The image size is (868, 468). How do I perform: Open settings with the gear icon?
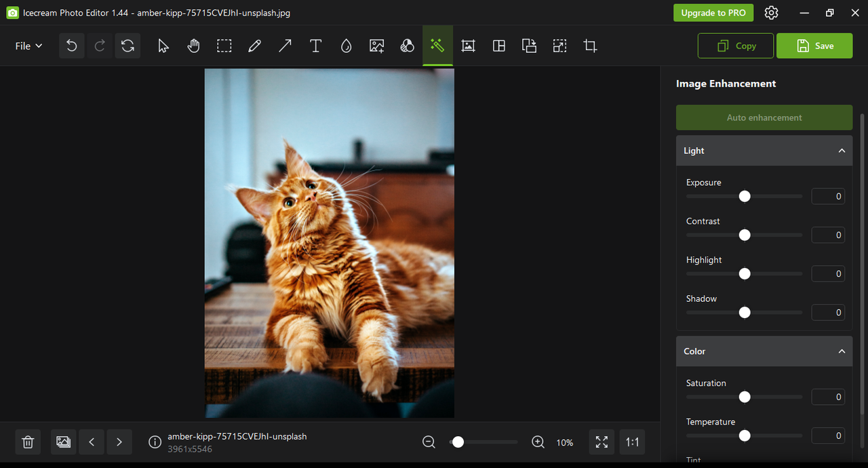(x=771, y=13)
